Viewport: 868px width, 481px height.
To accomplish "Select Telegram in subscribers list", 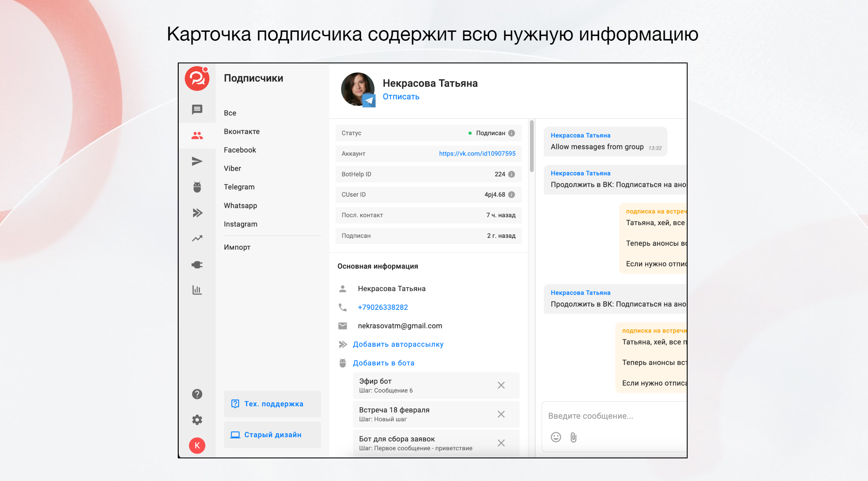I will (239, 187).
